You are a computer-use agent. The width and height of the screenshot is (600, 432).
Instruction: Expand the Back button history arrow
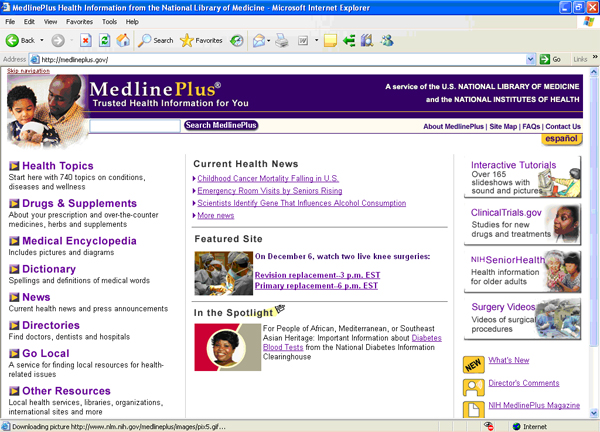(x=43, y=41)
